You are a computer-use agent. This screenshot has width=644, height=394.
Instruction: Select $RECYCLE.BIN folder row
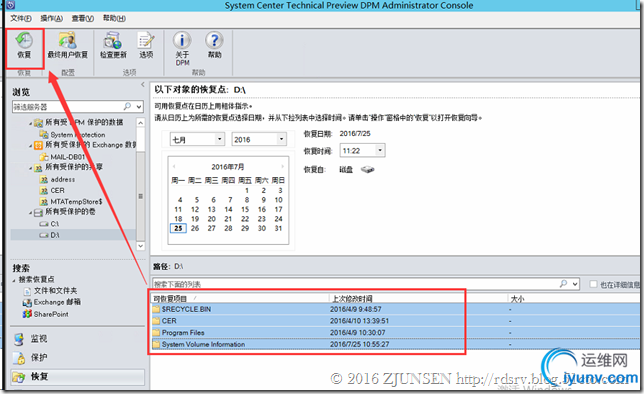[x=396, y=309]
